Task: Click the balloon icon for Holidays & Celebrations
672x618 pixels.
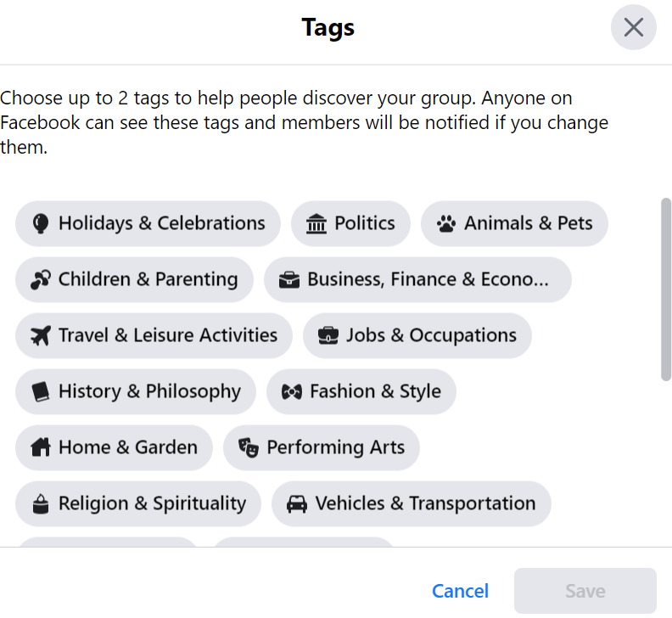Action: tap(40, 223)
